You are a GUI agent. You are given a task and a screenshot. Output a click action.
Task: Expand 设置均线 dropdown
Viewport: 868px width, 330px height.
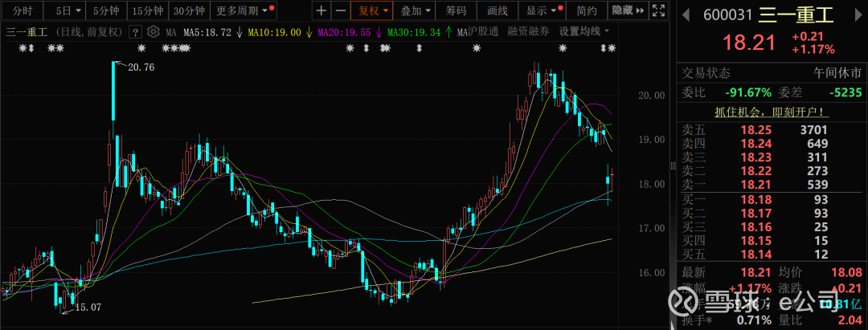tap(584, 31)
